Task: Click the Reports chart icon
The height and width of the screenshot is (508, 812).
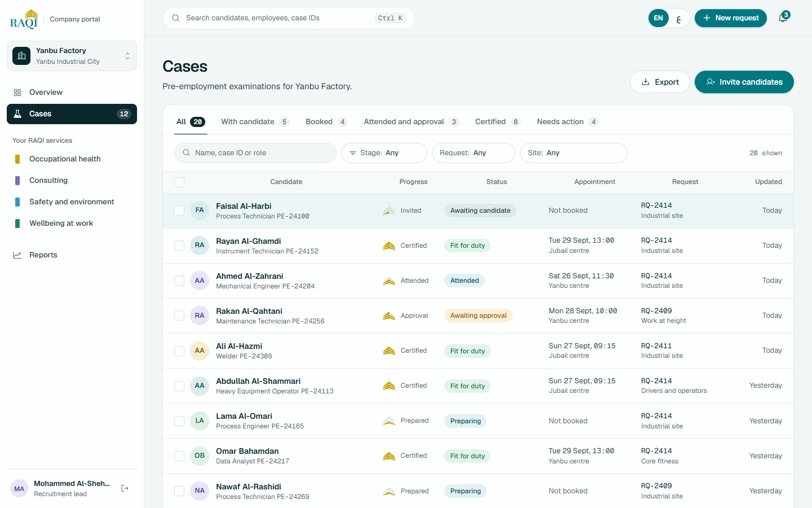Action: coord(17,255)
